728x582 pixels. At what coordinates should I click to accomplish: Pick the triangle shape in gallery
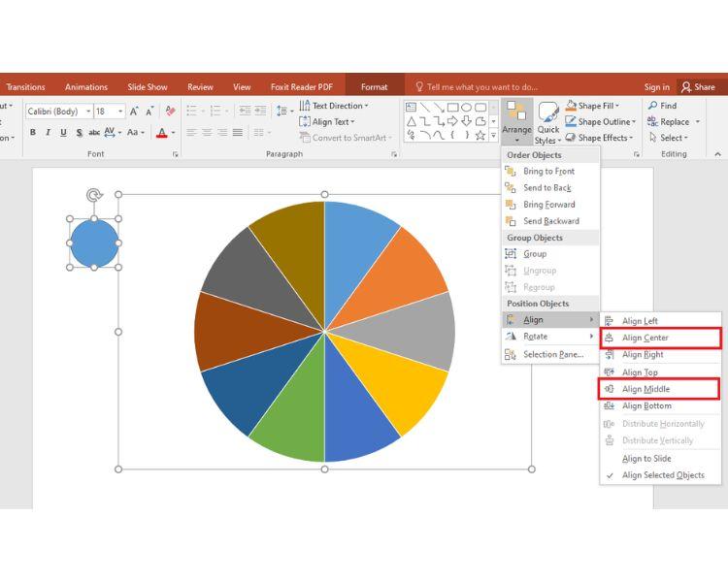412,121
